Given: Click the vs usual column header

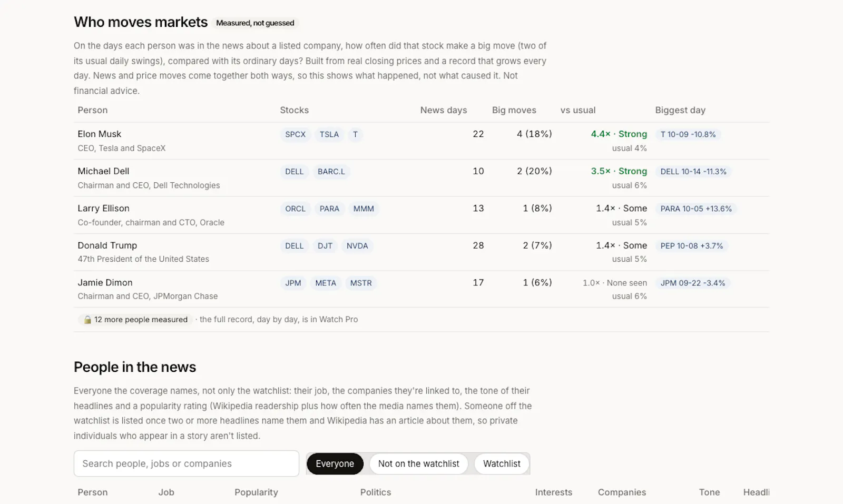Looking at the screenshot, I should pyautogui.click(x=578, y=110).
